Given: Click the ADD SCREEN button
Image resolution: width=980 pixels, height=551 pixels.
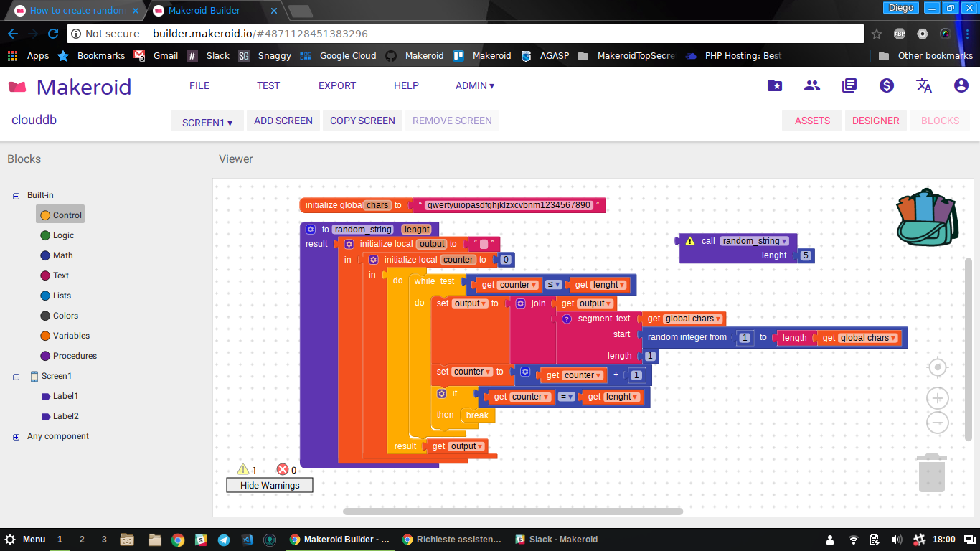Looking at the screenshot, I should [x=283, y=121].
